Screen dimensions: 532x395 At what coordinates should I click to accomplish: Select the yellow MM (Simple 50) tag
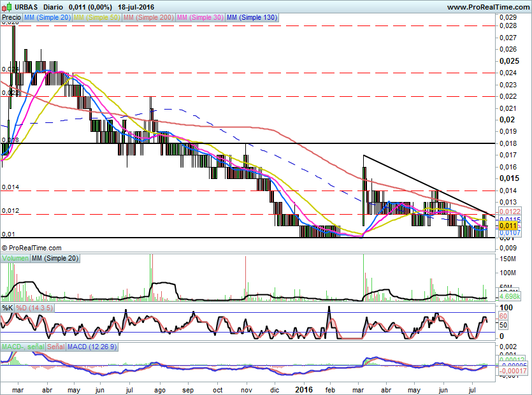96,18
